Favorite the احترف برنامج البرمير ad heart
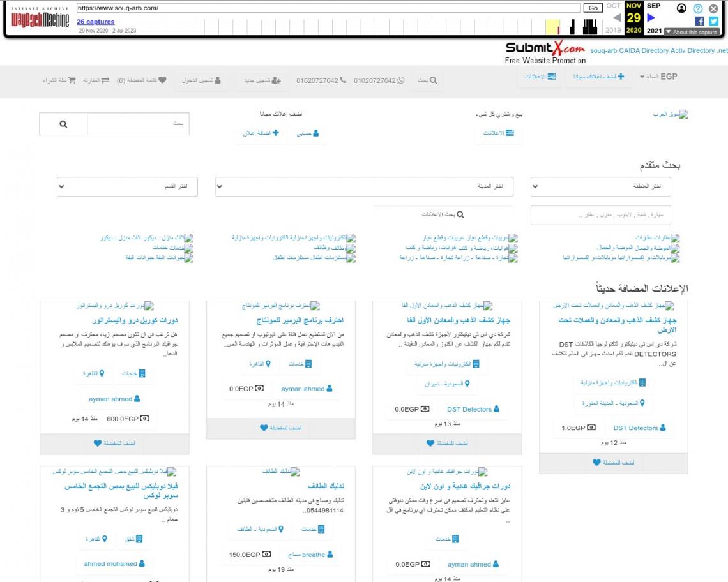Screen dimensions: 728x582 point(281,428)
